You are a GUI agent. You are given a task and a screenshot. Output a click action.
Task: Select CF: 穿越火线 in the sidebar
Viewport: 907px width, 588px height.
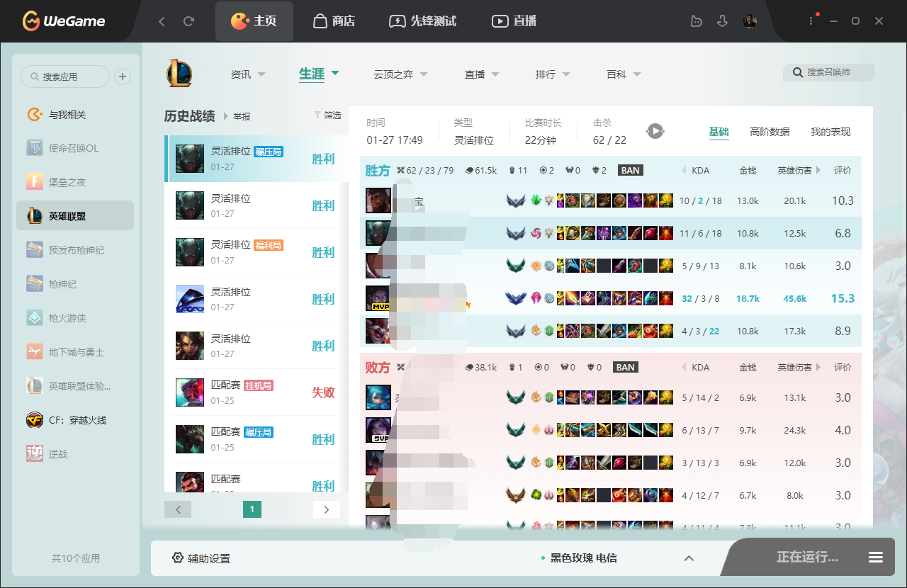coord(74,420)
